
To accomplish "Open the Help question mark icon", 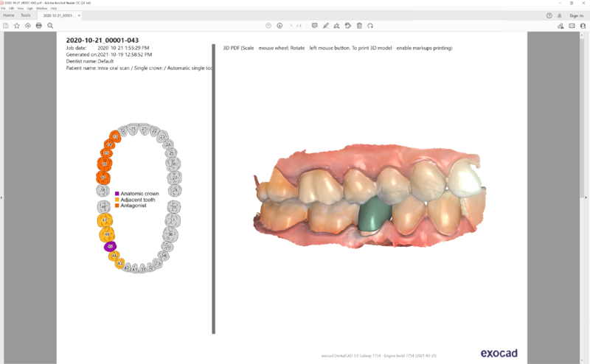I will point(549,15).
